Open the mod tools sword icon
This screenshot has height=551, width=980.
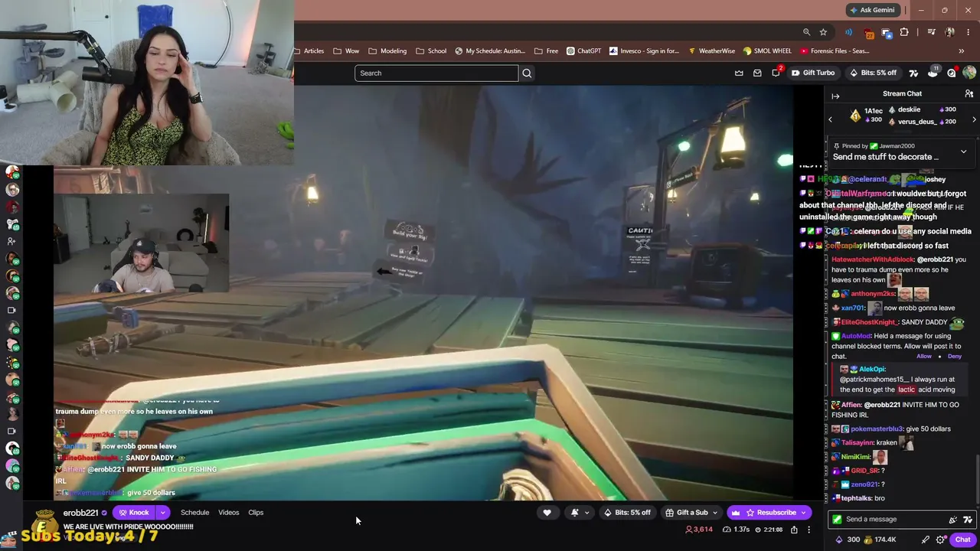(x=926, y=540)
